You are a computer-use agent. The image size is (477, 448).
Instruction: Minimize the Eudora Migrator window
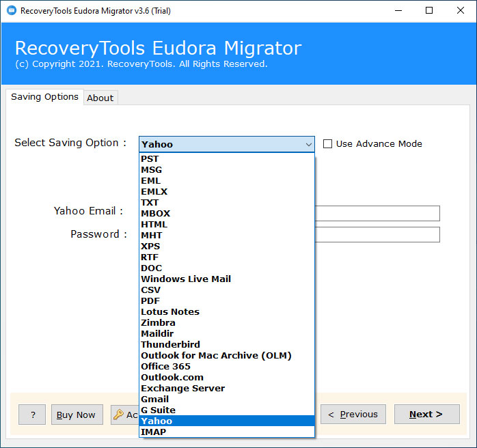pos(398,11)
